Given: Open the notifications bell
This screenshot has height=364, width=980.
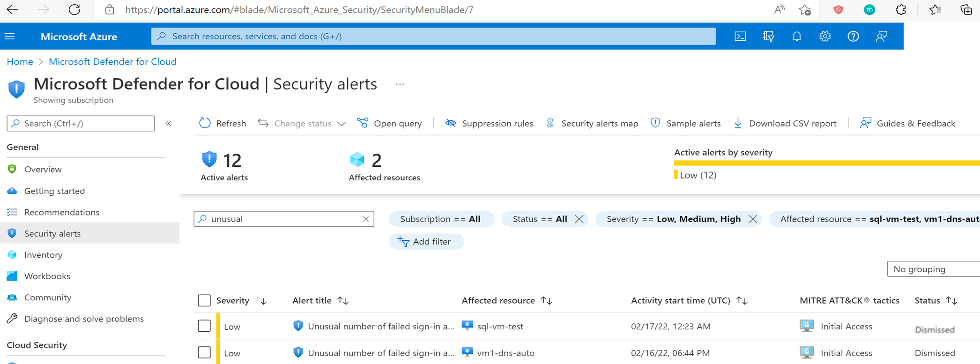Looking at the screenshot, I should (797, 37).
